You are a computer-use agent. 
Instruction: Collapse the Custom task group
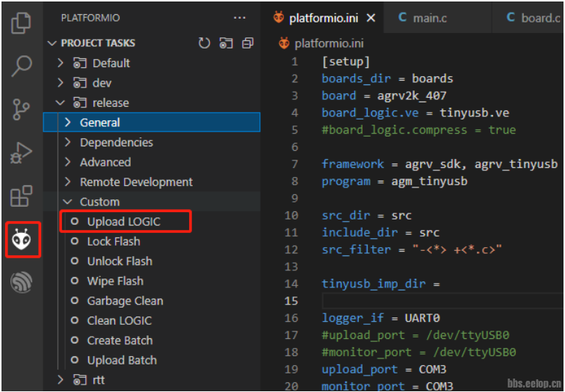click(x=67, y=202)
